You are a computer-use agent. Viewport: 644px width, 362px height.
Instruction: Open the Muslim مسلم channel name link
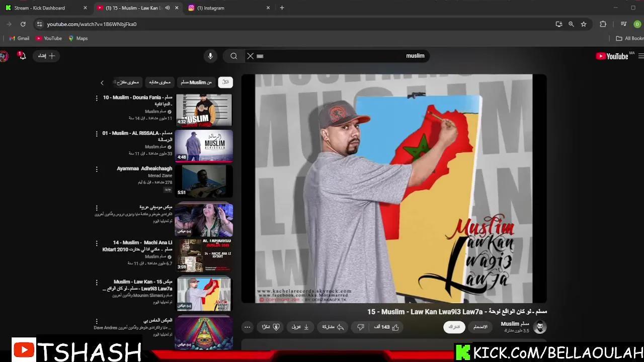[515, 324]
